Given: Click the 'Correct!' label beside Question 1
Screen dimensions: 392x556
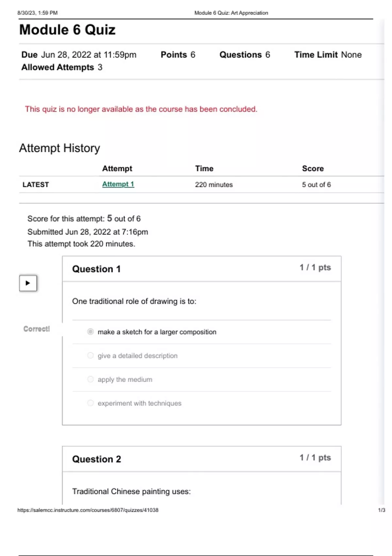Looking at the screenshot, I should point(37,329).
